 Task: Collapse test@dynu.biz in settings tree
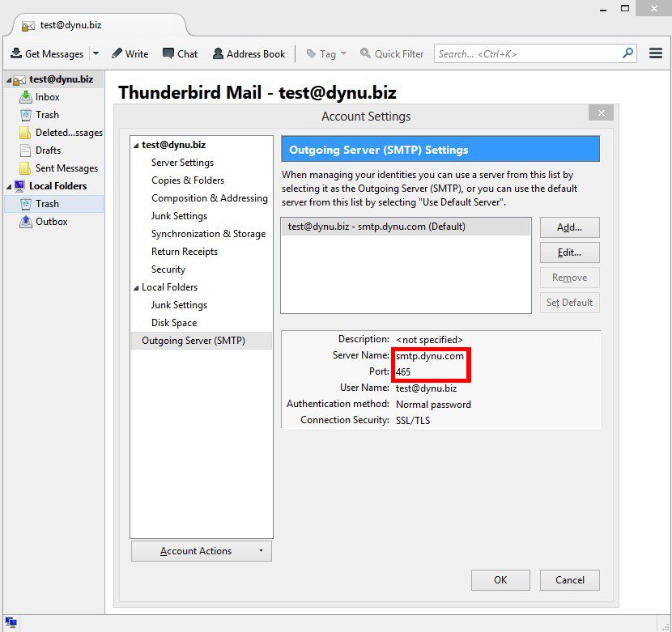pyautogui.click(x=136, y=146)
